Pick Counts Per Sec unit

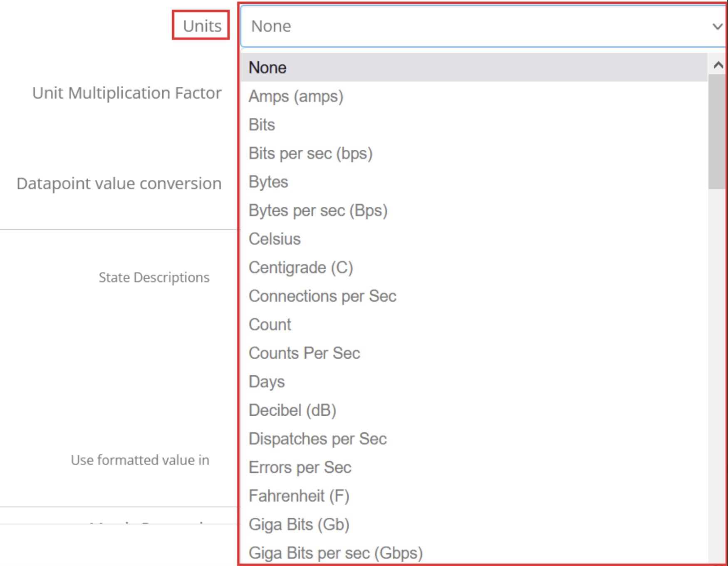[304, 353]
